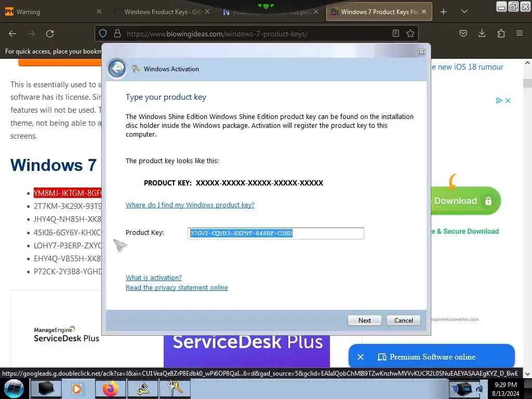Reload the page with refresh icon

point(50,34)
